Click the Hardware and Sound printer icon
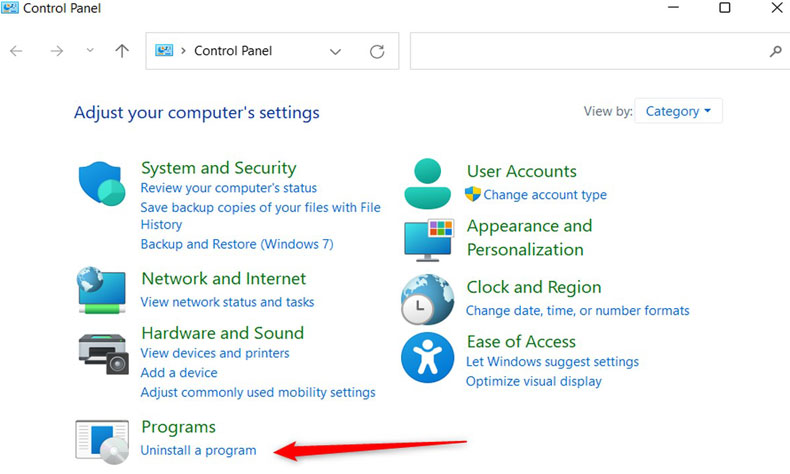790x474 pixels. (x=101, y=352)
